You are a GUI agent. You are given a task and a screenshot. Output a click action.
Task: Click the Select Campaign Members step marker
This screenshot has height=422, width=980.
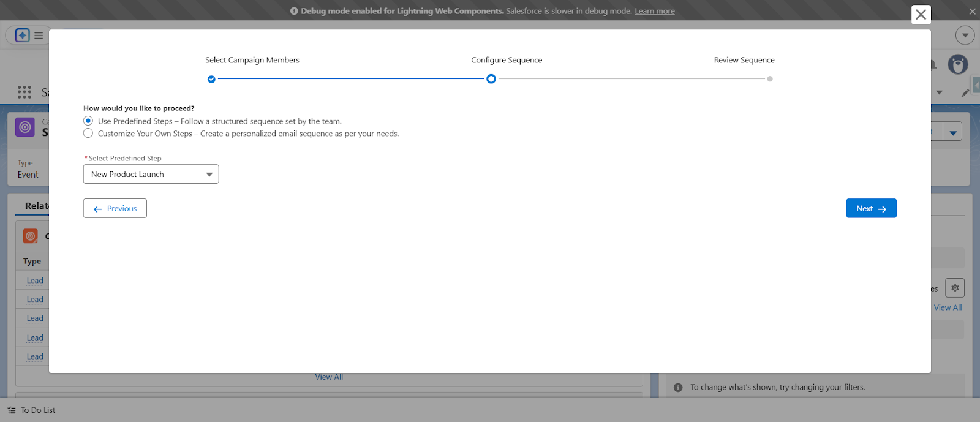click(x=211, y=79)
